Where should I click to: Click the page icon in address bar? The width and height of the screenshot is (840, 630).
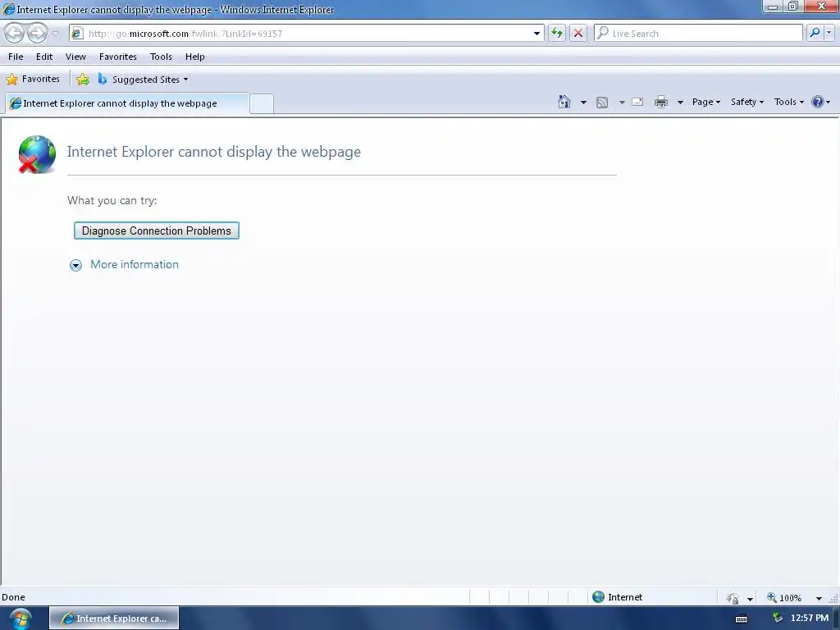pyautogui.click(x=77, y=33)
